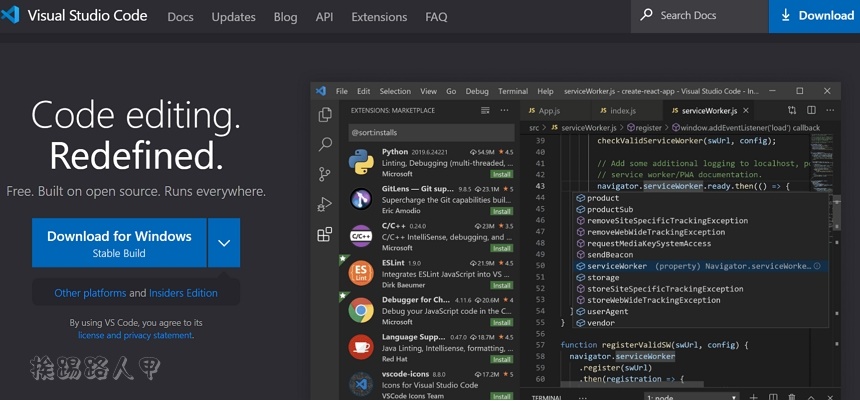The width and height of the screenshot is (860, 401).
Task: Click the split editor icon
Action: point(811,110)
